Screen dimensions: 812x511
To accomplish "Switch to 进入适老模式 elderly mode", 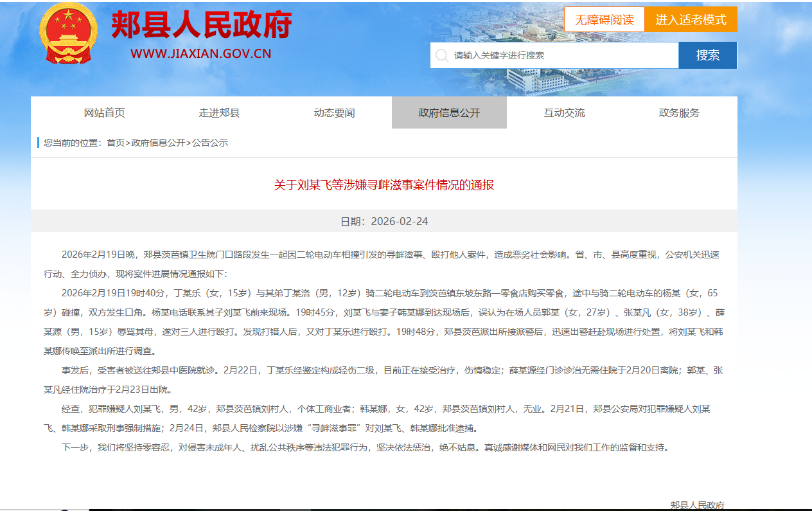I will click(x=691, y=19).
